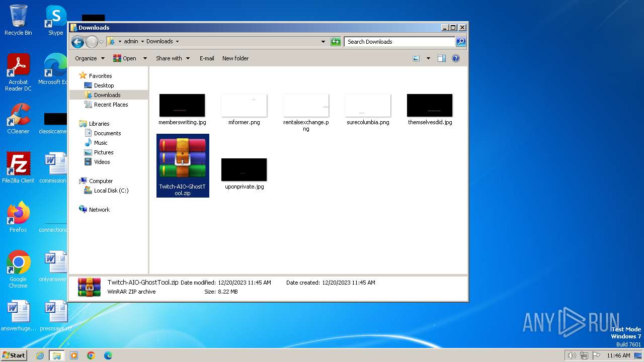The height and width of the screenshot is (362, 644).
Task: Open recent pages dropdown arrow
Action: 101,42
